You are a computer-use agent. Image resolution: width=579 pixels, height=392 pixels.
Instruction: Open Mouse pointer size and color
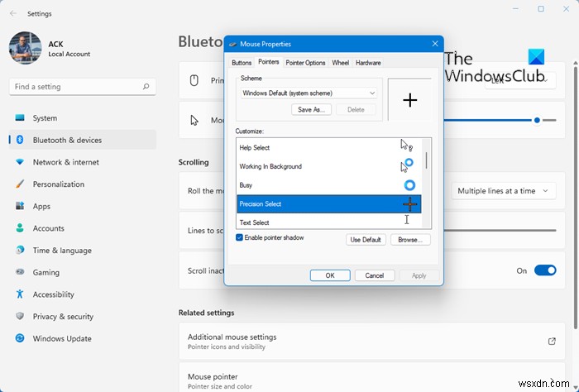point(372,377)
